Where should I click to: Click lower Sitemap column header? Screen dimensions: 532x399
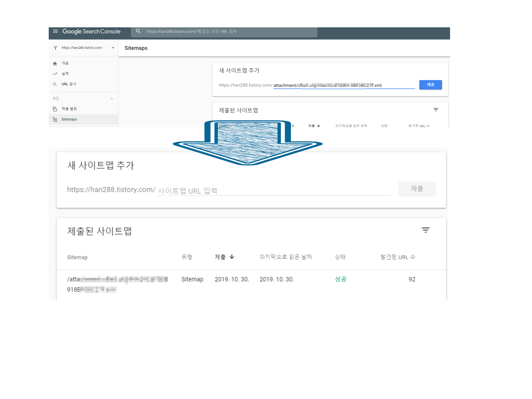click(x=77, y=257)
